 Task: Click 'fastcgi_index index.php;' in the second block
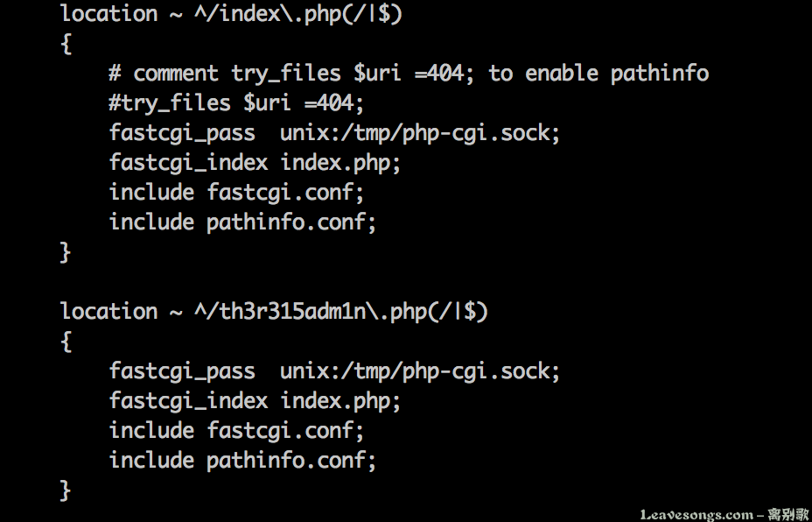tap(255, 401)
